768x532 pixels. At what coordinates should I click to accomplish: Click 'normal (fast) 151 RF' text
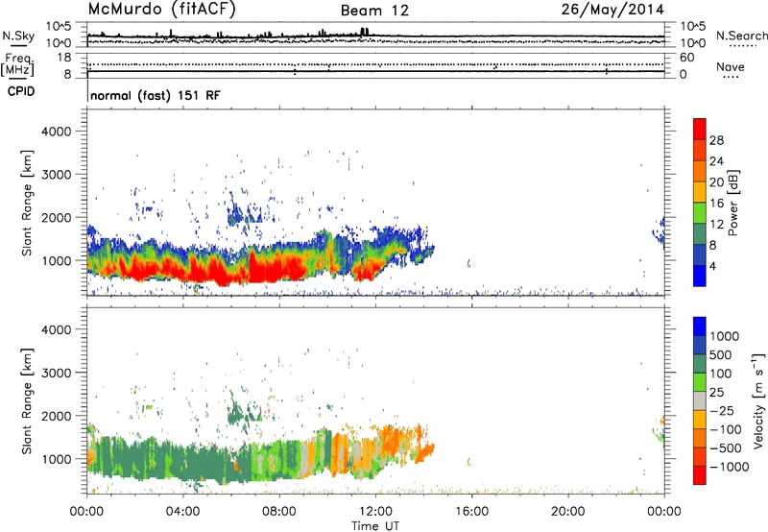(x=156, y=95)
